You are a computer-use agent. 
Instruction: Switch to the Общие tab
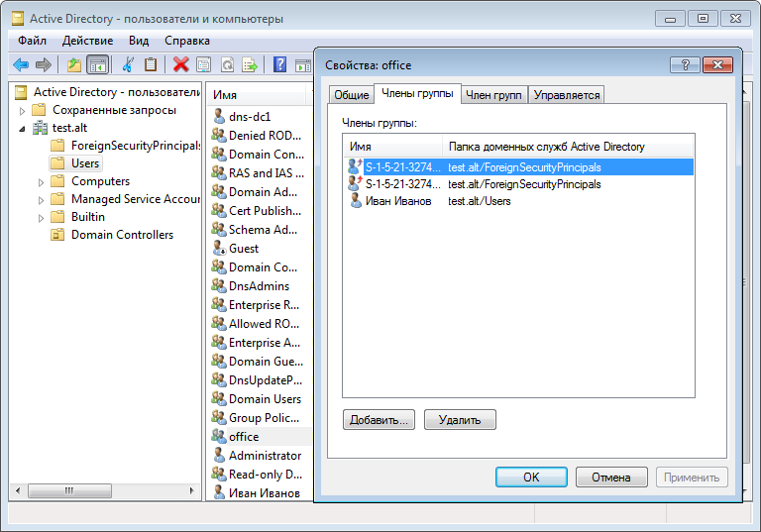(x=352, y=95)
